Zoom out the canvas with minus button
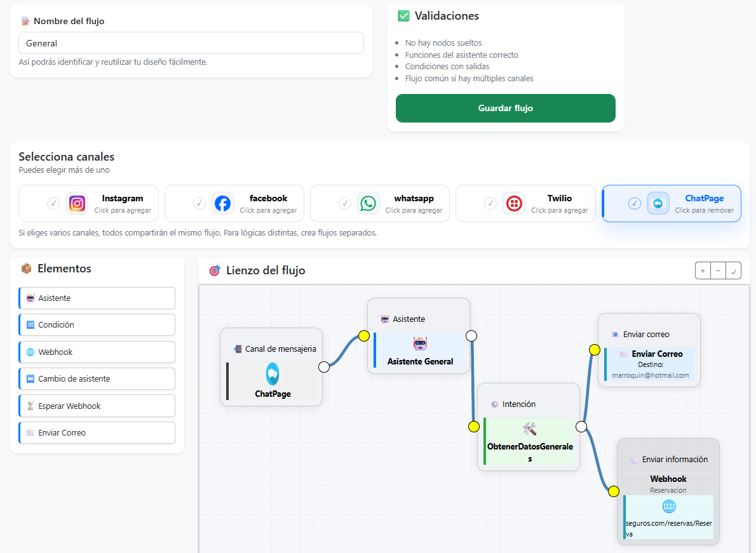 pos(718,270)
